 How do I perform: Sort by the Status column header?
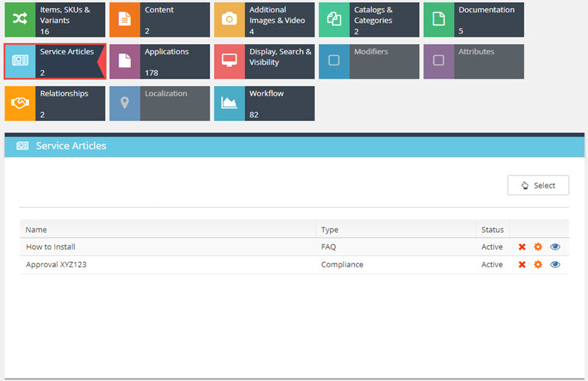tap(492, 230)
